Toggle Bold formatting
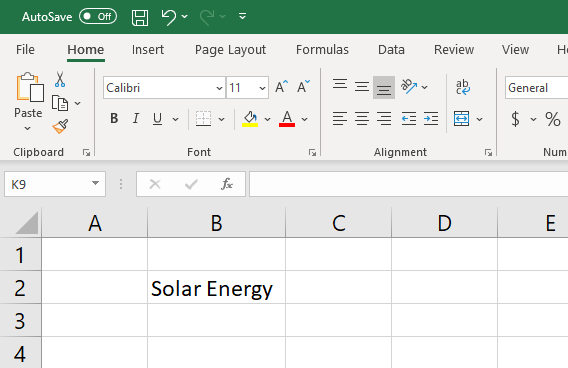This screenshot has height=368, width=568. (114, 118)
